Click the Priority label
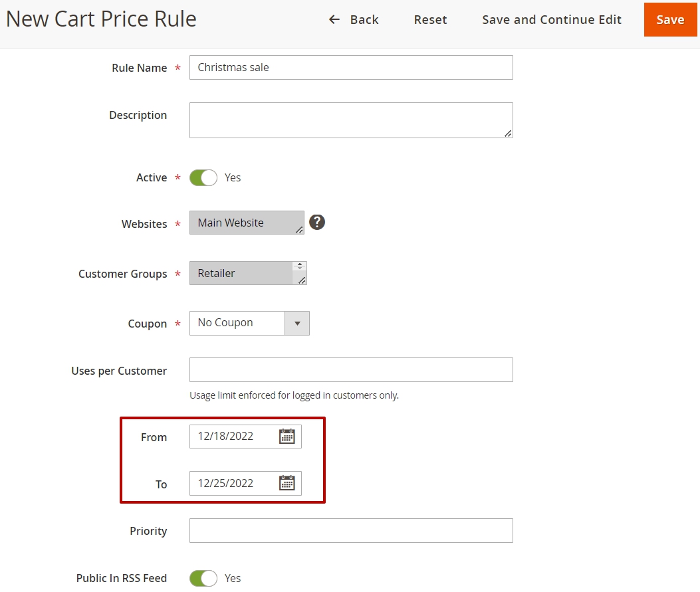Viewport: 700px width, 592px height. point(148,531)
